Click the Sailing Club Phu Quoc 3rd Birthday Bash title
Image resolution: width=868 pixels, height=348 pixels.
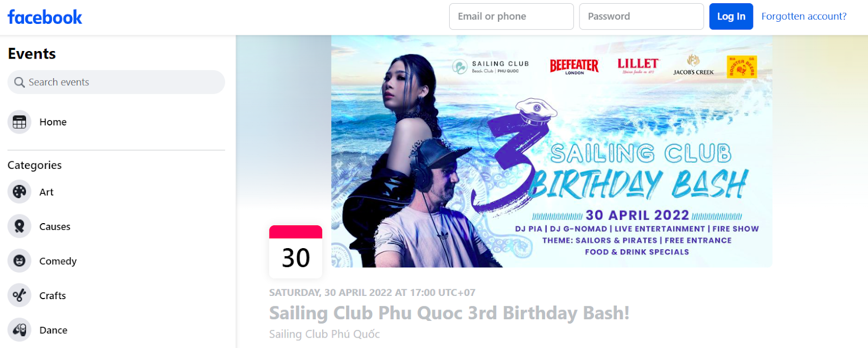(449, 313)
